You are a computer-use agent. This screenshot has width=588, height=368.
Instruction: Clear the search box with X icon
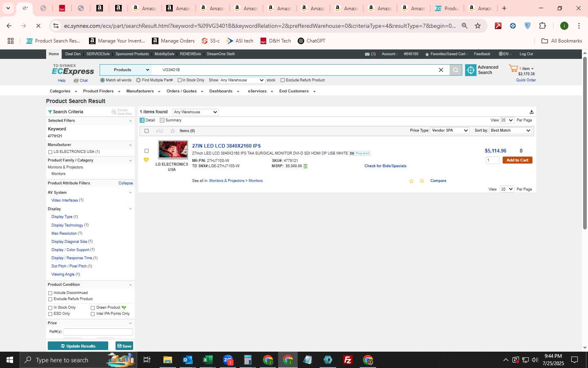441,70
